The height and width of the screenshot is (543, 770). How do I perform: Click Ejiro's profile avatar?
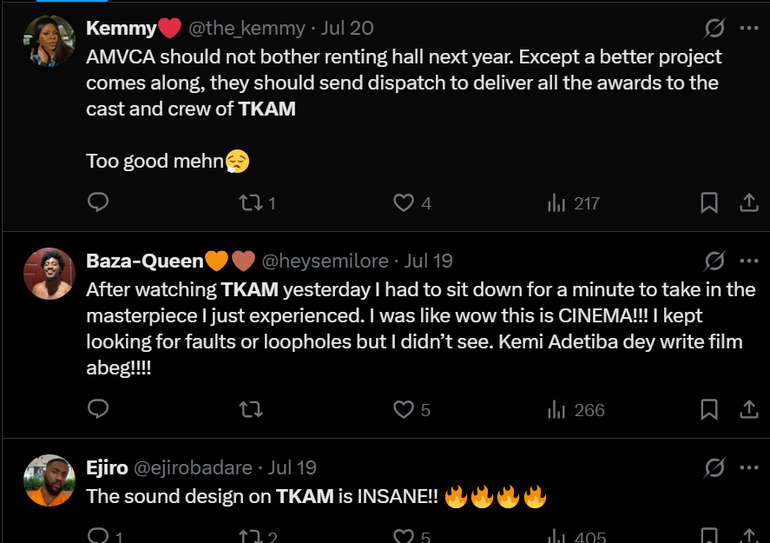(48, 480)
